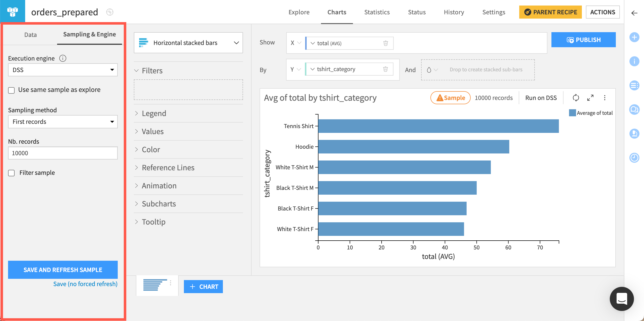Open the Execution engine dropdown

coord(63,70)
